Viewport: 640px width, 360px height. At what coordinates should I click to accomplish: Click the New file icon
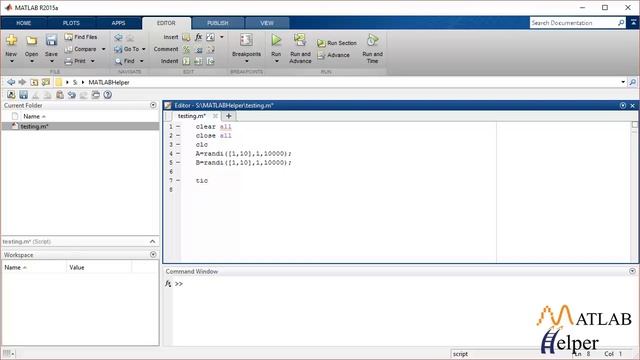tap(11, 40)
